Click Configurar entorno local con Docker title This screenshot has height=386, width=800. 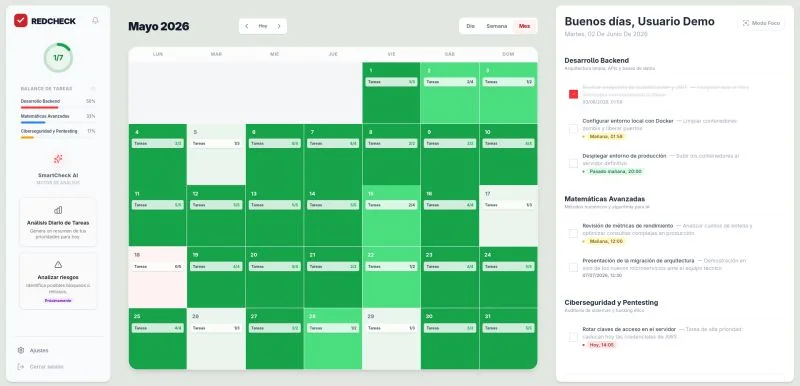(628, 121)
